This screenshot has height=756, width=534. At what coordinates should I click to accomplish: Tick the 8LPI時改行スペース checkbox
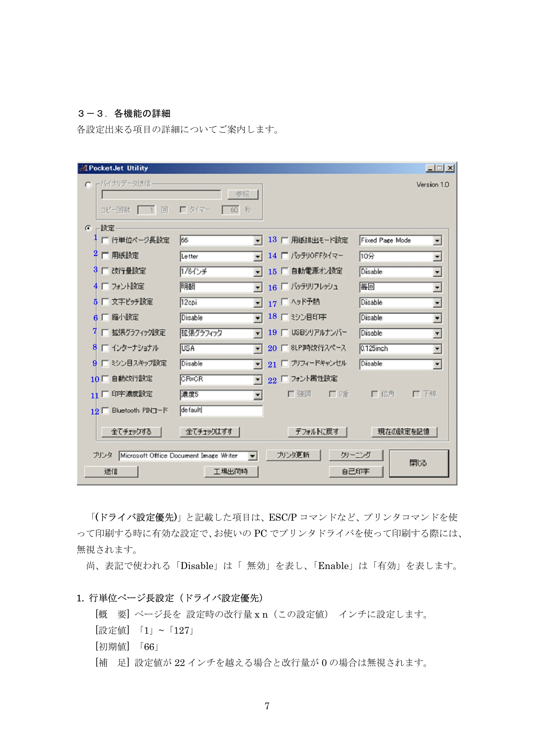pyautogui.click(x=285, y=348)
